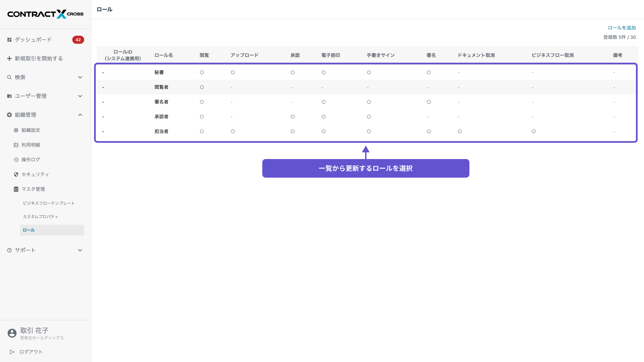Expand the ユーザー管理 menu chevron

click(x=80, y=96)
